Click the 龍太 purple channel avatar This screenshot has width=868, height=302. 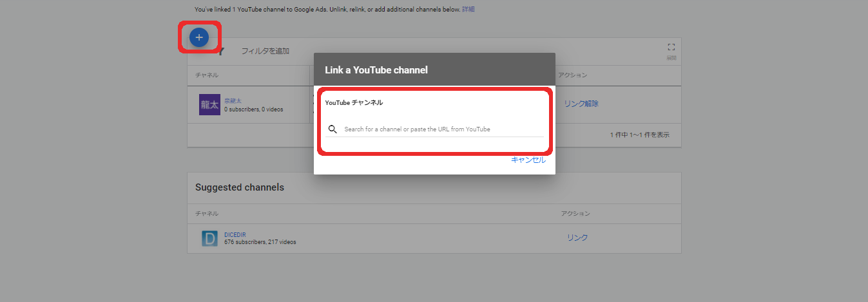[x=209, y=104]
